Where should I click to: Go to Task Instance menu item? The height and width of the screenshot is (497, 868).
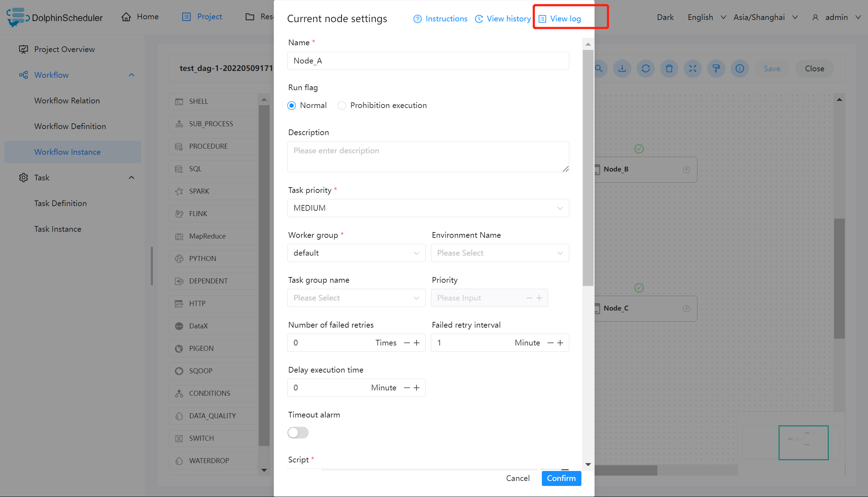58,229
